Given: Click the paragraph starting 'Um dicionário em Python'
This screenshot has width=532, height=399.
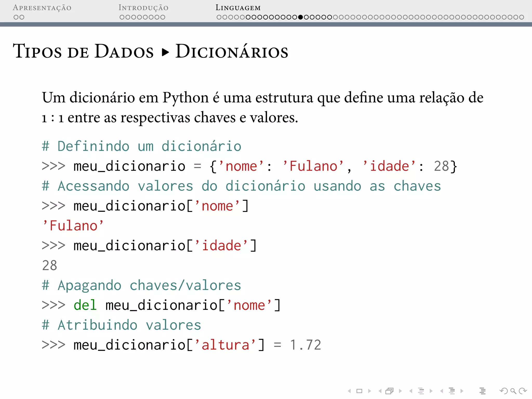Looking at the screenshot, I should [x=263, y=107].
